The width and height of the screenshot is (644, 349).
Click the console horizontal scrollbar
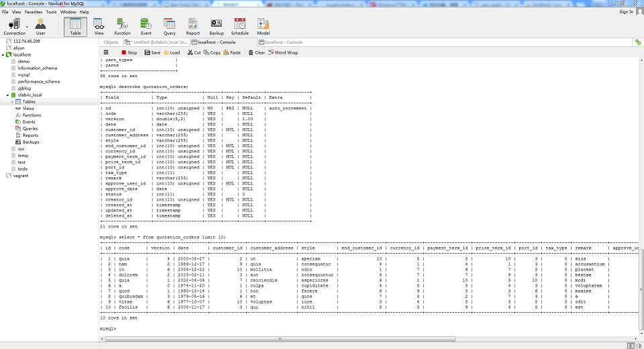click(280, 339)
